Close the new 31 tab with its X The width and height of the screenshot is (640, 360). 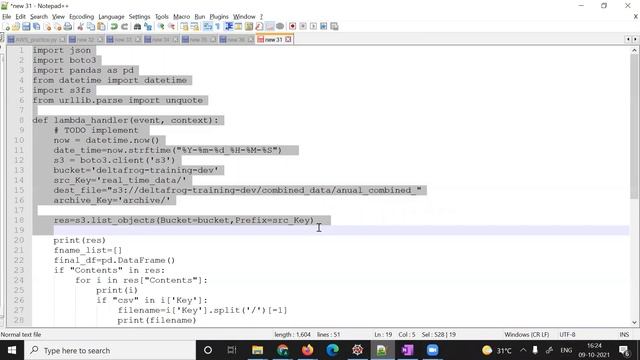(x=288, y=40)
